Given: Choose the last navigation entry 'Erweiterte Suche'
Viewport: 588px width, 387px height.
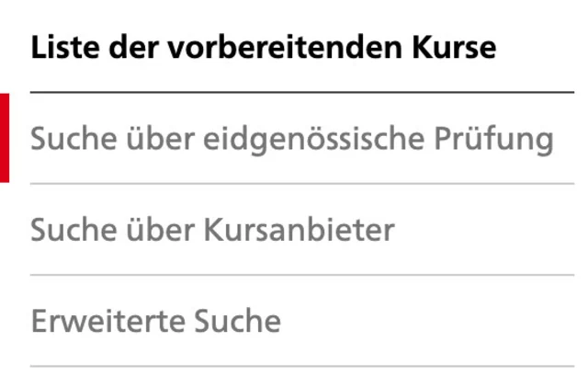Looking at the screenshot, I should [155, 322].
